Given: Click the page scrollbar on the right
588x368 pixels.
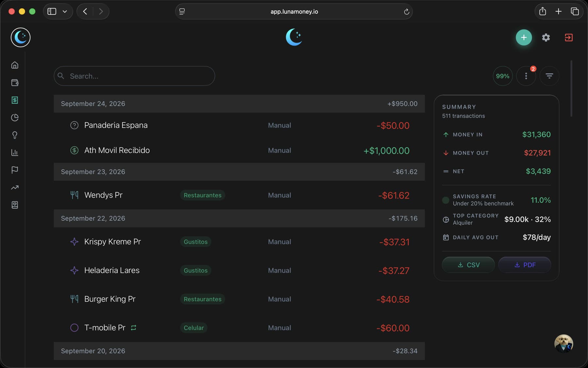Looking at the screenshot, I should [571, 88].
